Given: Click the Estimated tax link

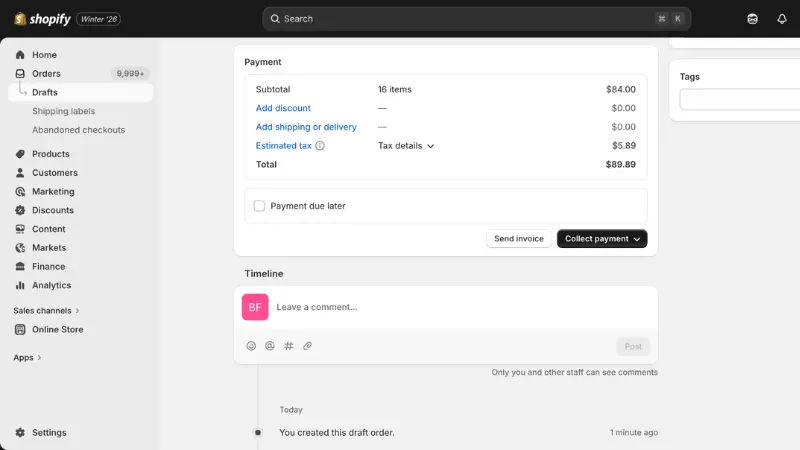Looking at the screenshot, I should (284, 146).
